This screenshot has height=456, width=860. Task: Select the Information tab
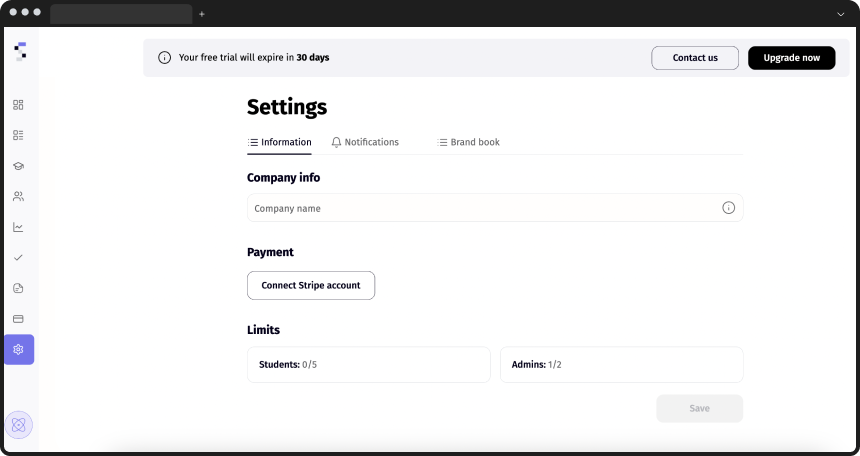click(x=279, y=142)
